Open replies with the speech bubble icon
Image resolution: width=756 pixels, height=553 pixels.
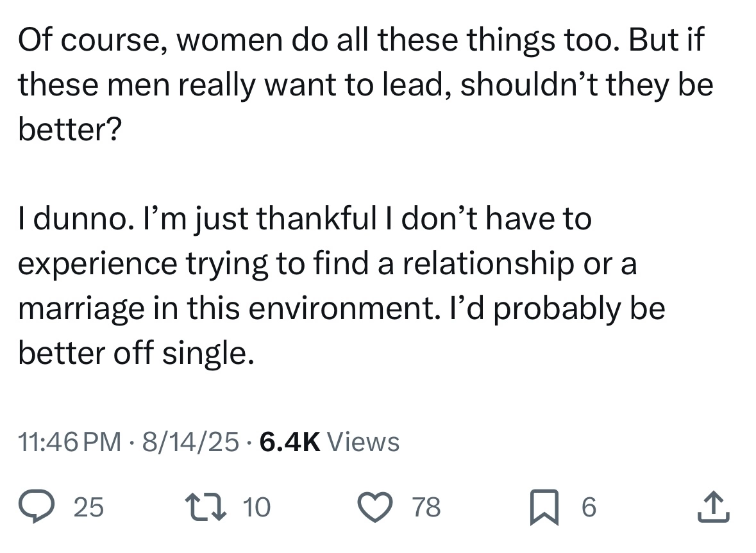point(37,506)
